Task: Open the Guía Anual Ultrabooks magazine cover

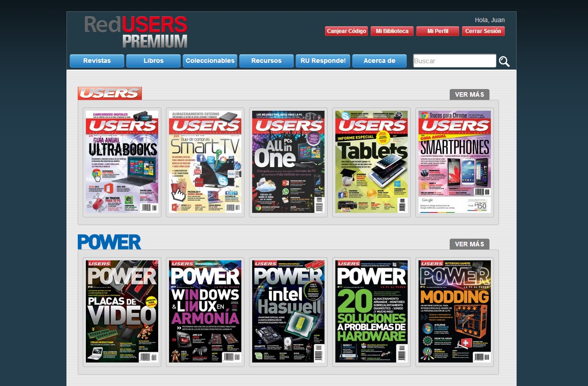Action: coord(122,161)
